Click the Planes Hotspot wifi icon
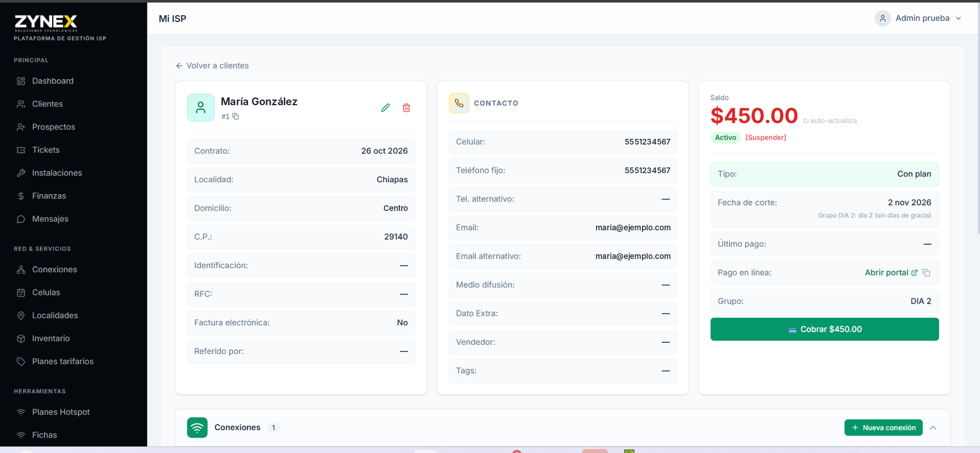The height and width of the screenshot is (453, 980). point(21,413)
